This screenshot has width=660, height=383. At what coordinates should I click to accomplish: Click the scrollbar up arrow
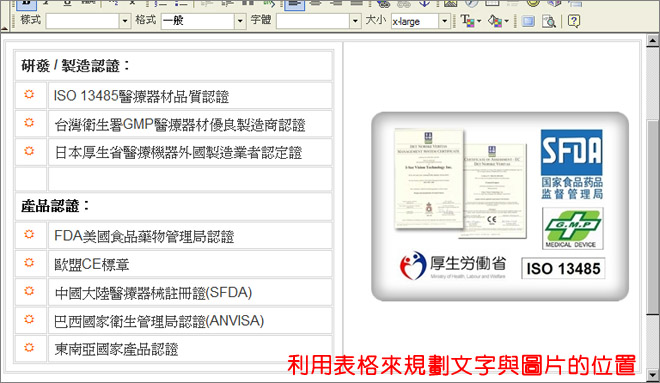(652, 41)
